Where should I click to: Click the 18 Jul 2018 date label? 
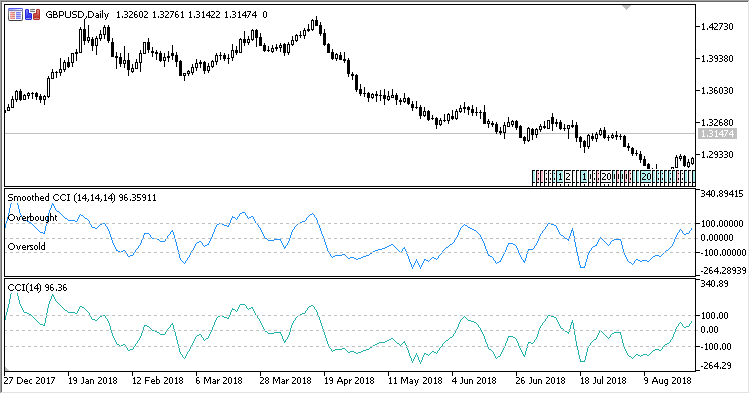[x=603, y=381]
